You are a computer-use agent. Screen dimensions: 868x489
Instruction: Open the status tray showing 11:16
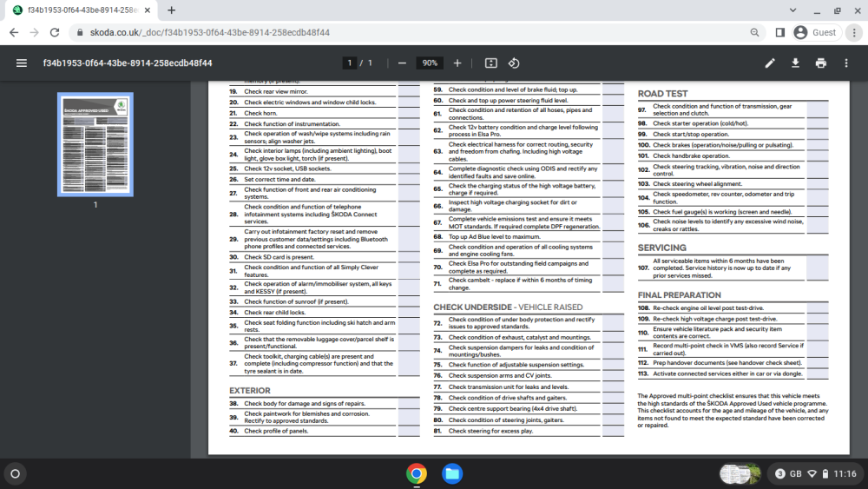(815, 473)
